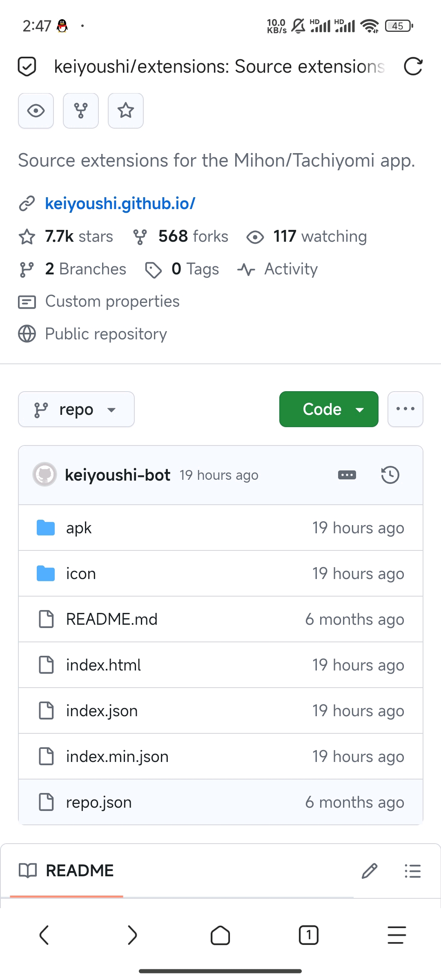Tap page title in address bar
The image size is (441, 980).
[x=219, y=67]
